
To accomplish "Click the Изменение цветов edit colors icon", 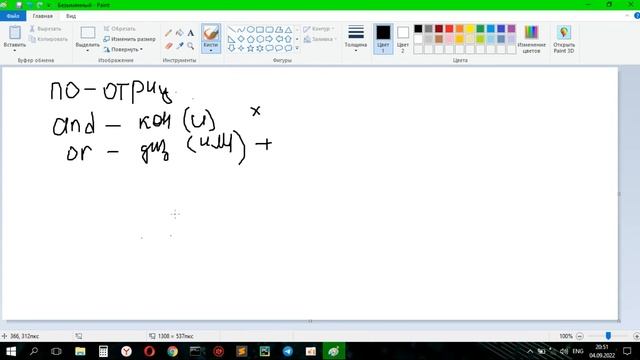I will click(x=531, y=32).
